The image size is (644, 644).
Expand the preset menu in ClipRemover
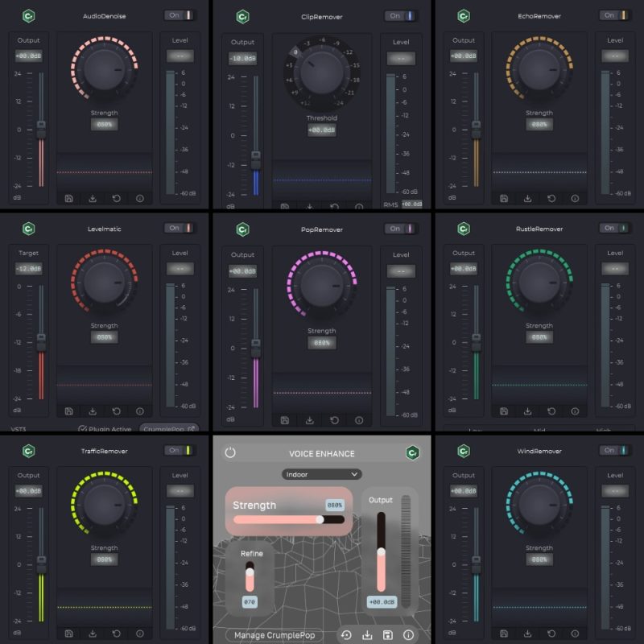click(285, 206)
